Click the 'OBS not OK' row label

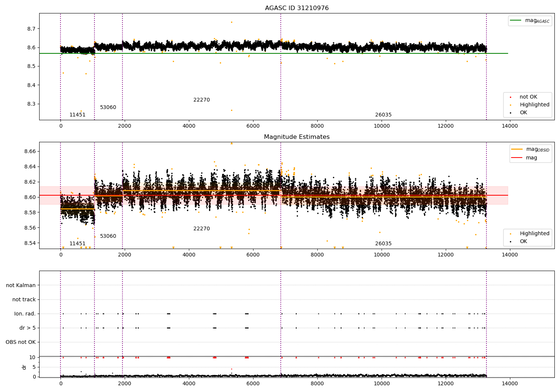point(21,342)
